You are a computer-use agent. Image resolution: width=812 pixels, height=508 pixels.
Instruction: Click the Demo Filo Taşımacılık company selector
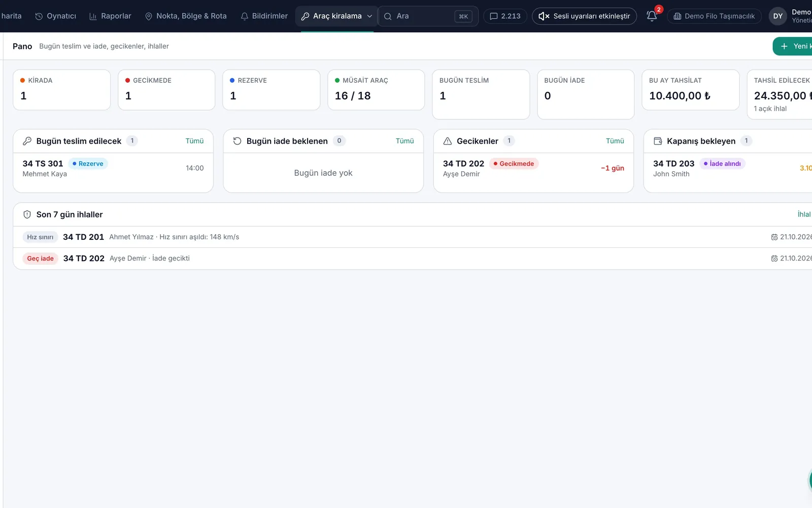(714, 16)
